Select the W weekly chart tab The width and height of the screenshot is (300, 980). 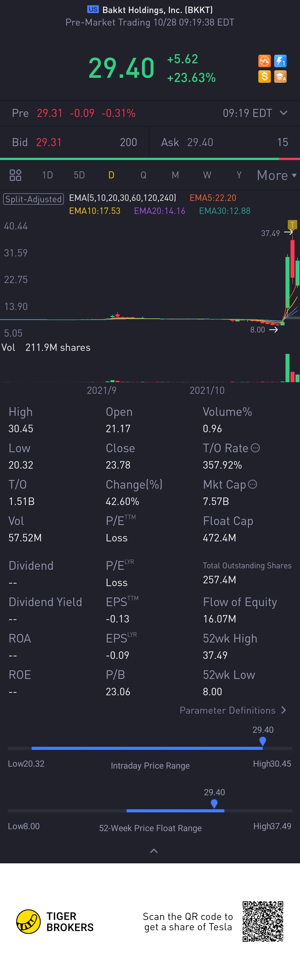(x=207, y=175)
